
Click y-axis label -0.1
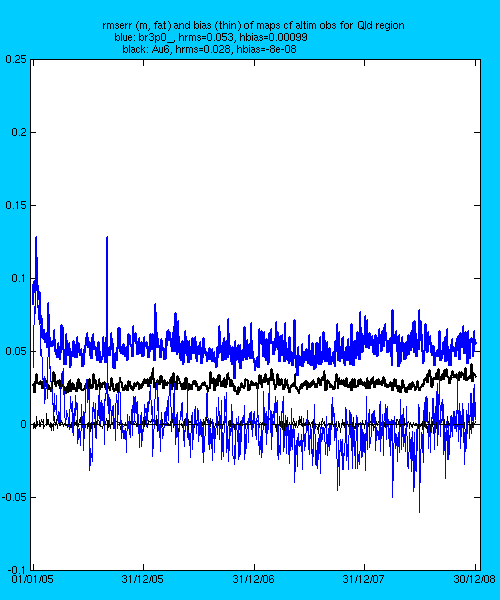[17, 570]
